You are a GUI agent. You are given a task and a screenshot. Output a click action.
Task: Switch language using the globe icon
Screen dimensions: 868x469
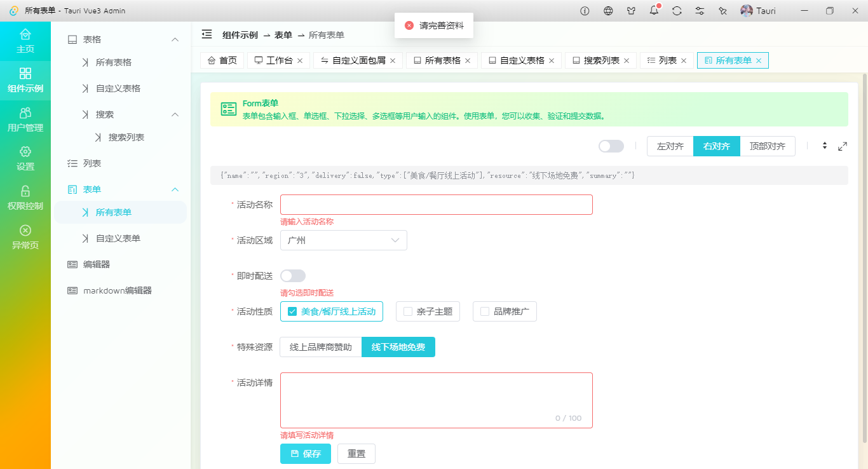[608, 11]
